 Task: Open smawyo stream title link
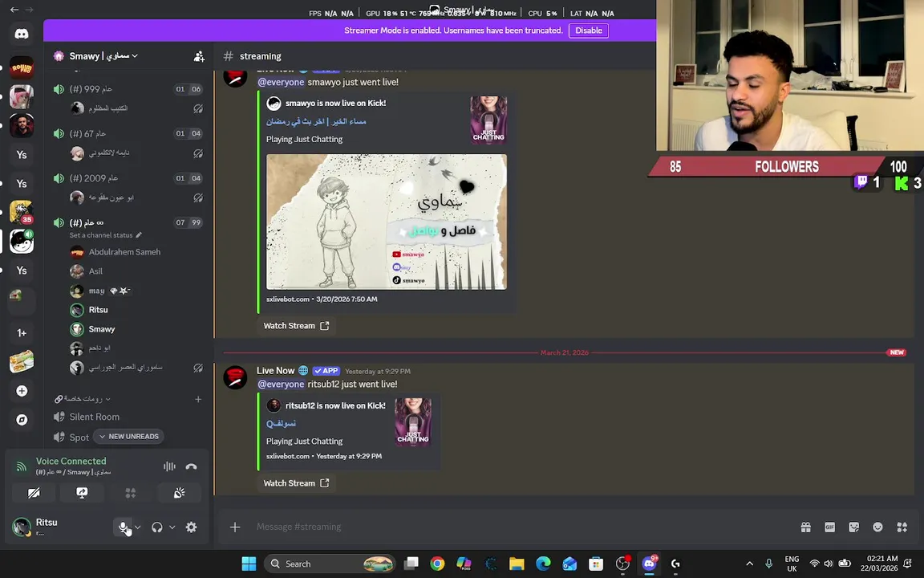tap(316, 121)
